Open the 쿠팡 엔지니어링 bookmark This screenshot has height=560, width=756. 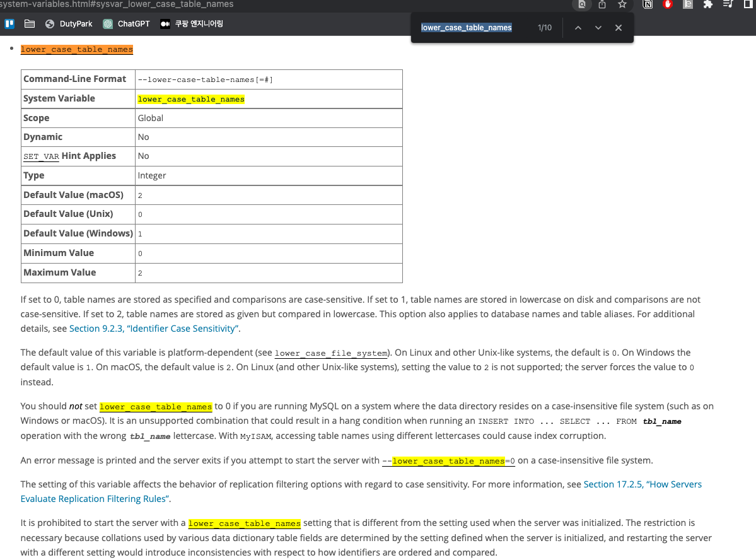click(x=192, y=23)
